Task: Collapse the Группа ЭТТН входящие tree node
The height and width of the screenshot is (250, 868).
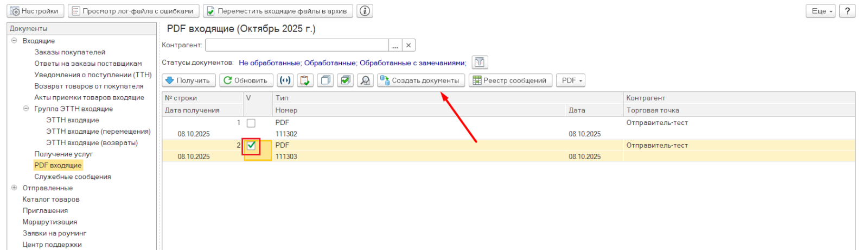Action: pos(26,109)
